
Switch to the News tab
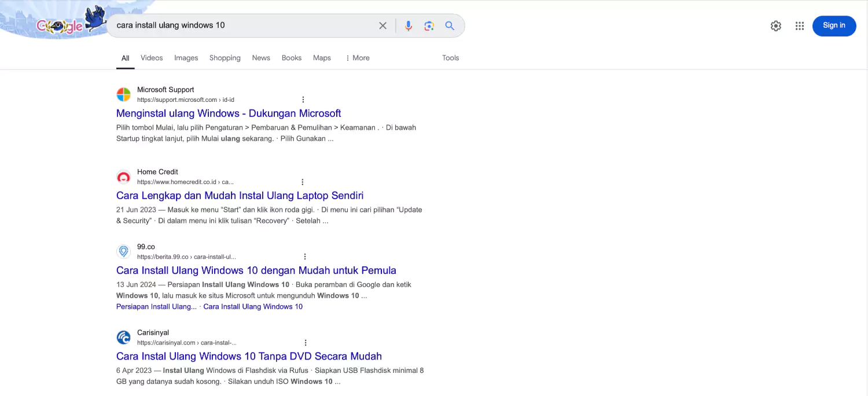pos(261,58)
